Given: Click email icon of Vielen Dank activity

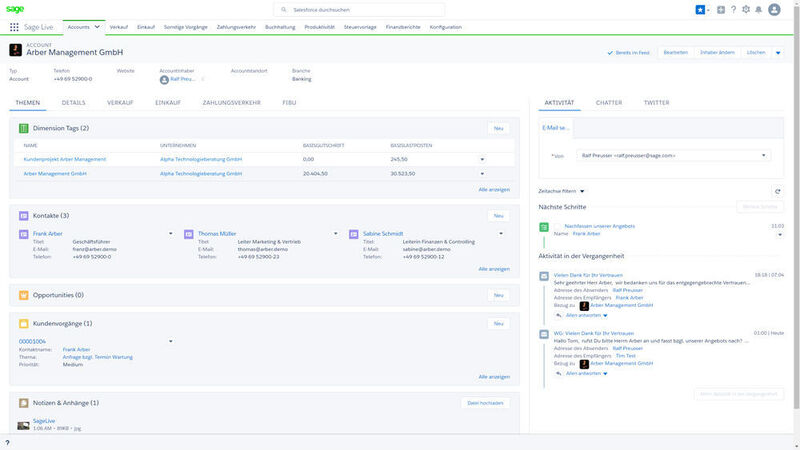Looking at the screenshot, I should point(544,276).
